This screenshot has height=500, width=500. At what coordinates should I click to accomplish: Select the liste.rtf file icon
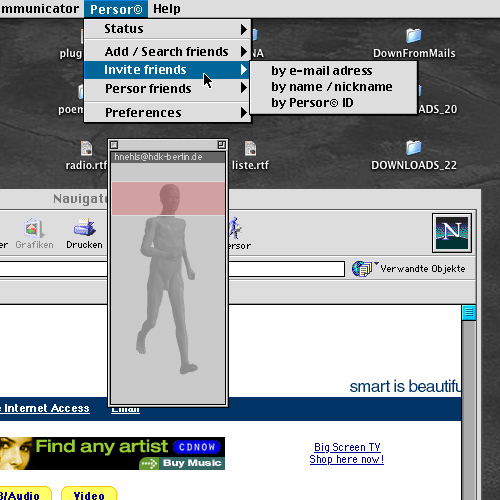pyautogui.click(x=250, y=148)
